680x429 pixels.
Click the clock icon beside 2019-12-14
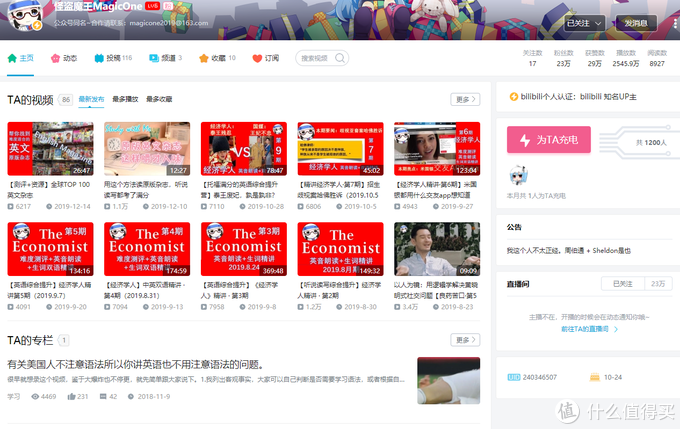click(x=49, y=206)
